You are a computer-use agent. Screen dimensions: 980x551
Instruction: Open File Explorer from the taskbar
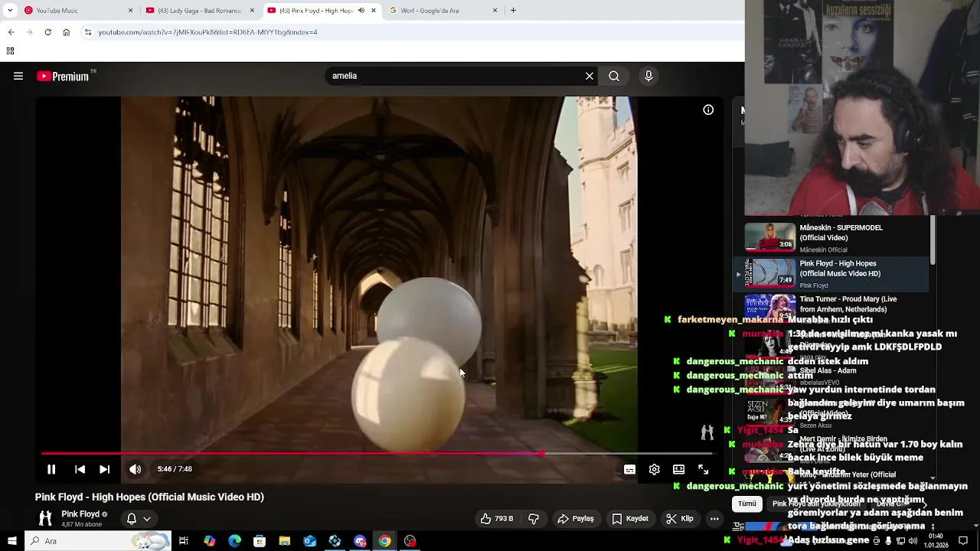(x=285, y=541)
